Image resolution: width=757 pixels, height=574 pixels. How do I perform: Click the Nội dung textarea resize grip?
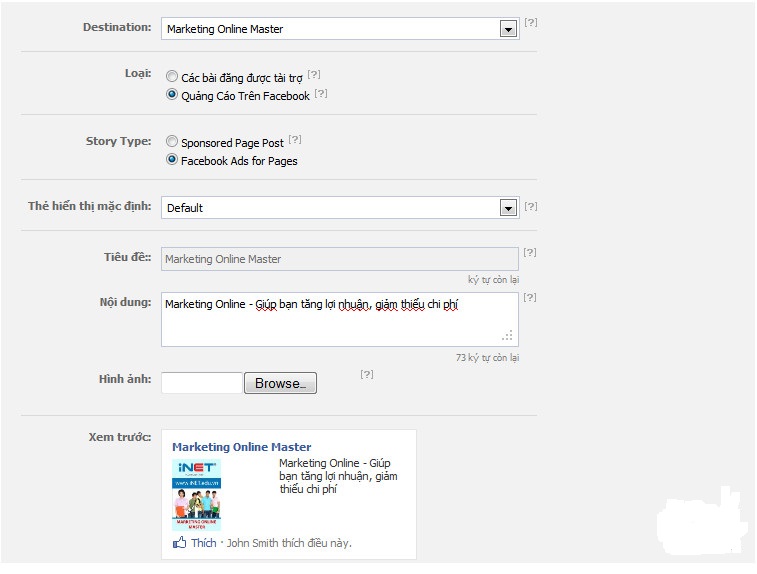point(507,336)
